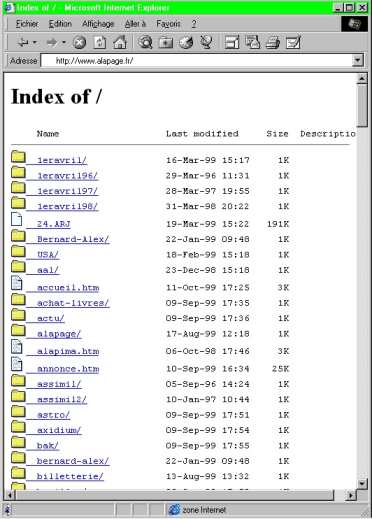Expand the Adresse bar dropdown list

pos(358,61)
